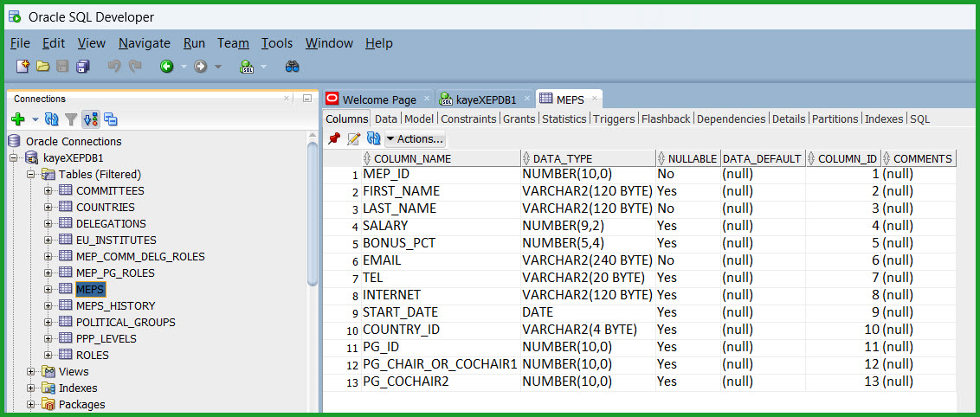Image resolution: width=980 pixels, height=417 pixels.
Task: Expand the COMMITTEES table node
Action: 48,190
